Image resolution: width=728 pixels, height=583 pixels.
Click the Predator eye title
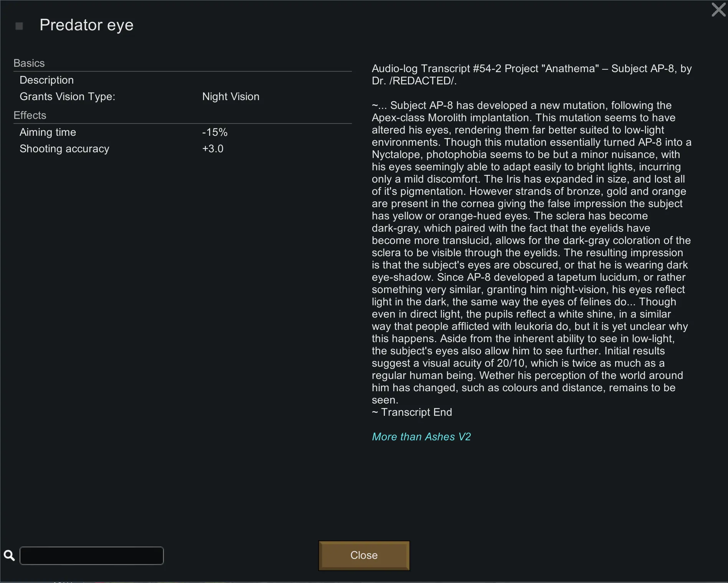pyautogui.click(x=86, y=25)
